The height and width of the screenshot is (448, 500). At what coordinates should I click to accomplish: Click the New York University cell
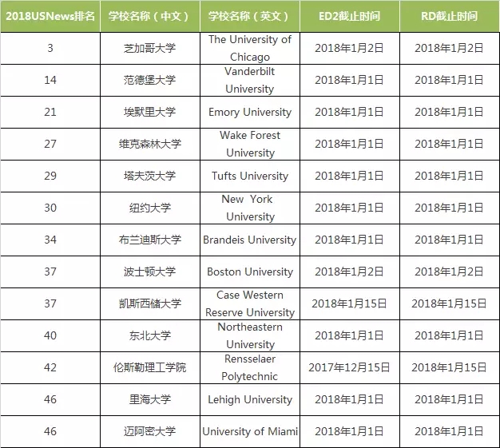pyautogui.click(x=250, y=208)
